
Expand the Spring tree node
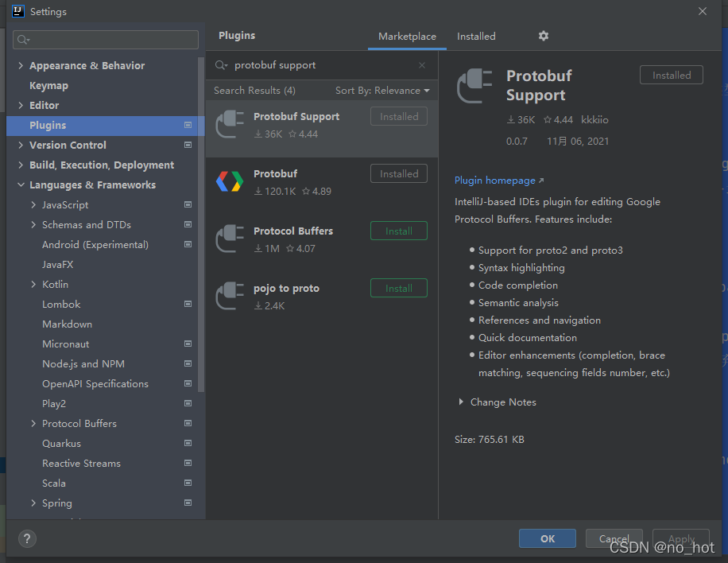33,503
